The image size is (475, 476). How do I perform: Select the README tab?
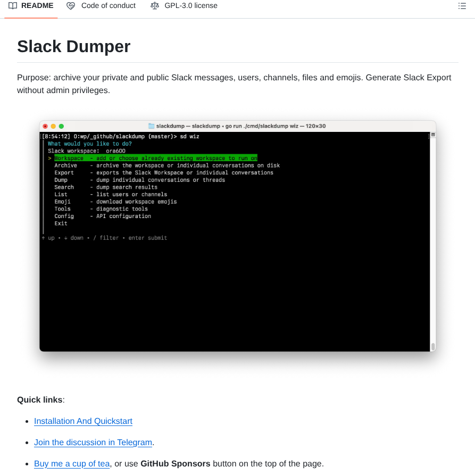30,6
